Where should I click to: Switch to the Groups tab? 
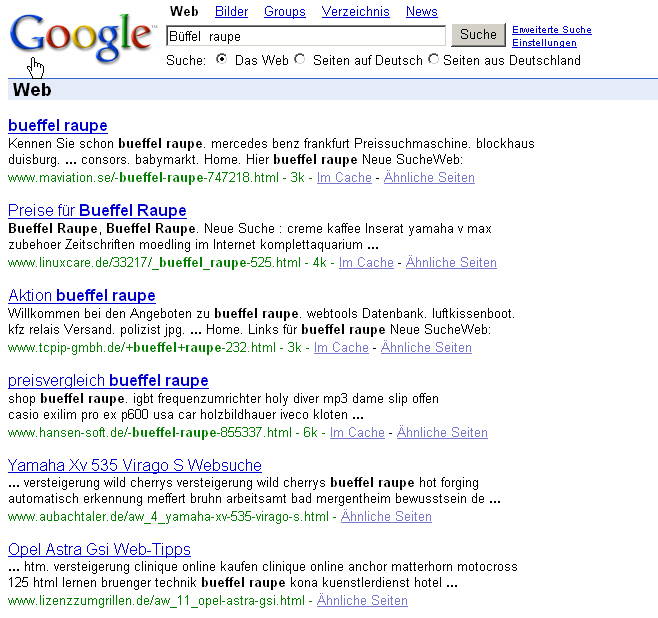pyautogui.click(x=285, y=11)
